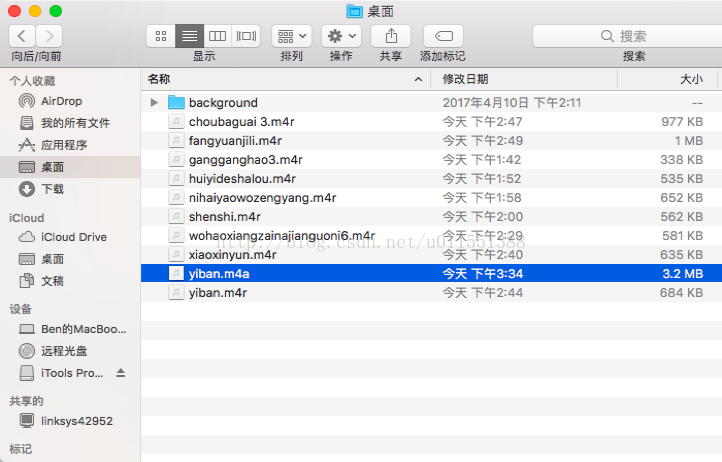The width and height of the screenshot is (722, 462).
Task: Sort by 修改日期 column header
Action: point(524,79)
